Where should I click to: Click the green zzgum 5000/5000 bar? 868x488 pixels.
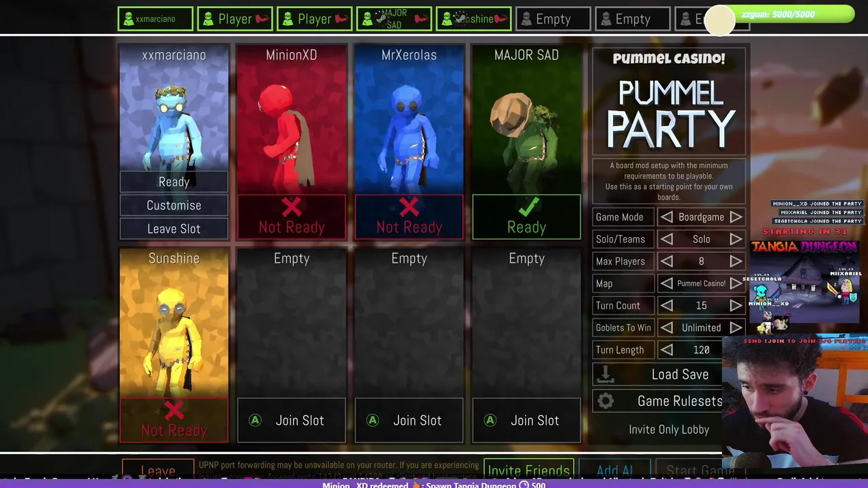click(787, 14)
